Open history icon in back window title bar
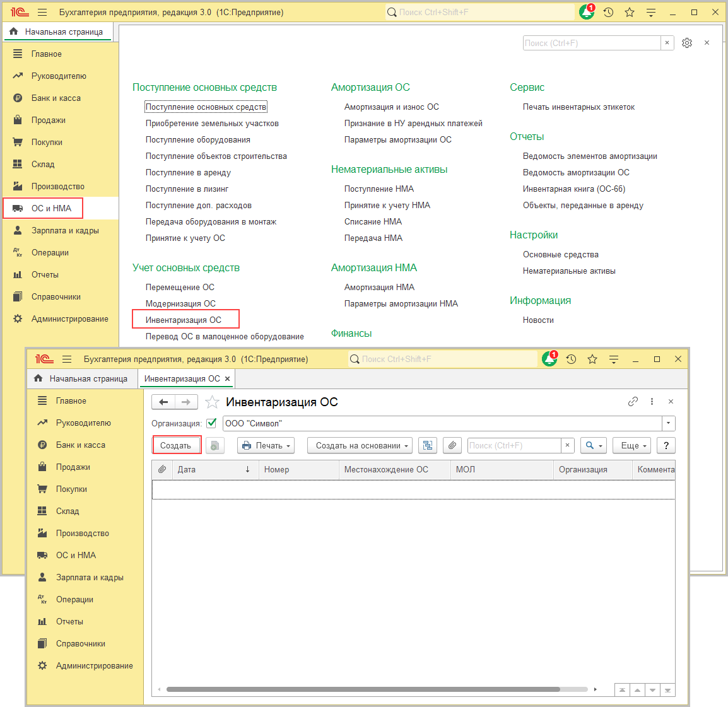The height and width of the screenshot is (707, 728). point(608,13)
